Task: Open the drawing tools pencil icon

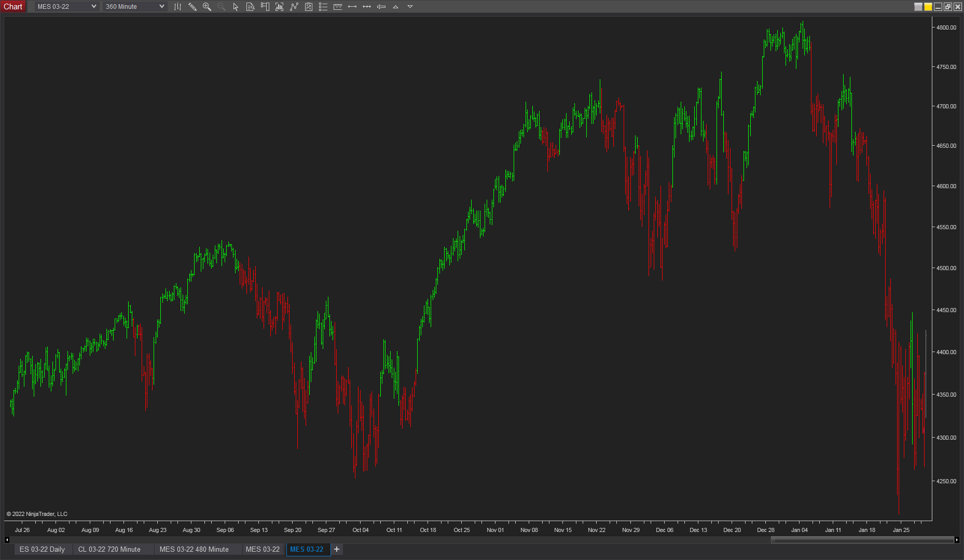Action: pyautogui.click(x=192, y=7)
